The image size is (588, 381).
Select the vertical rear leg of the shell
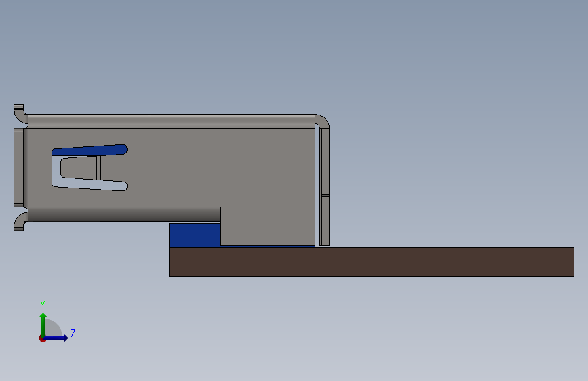[x=325, y=186]
